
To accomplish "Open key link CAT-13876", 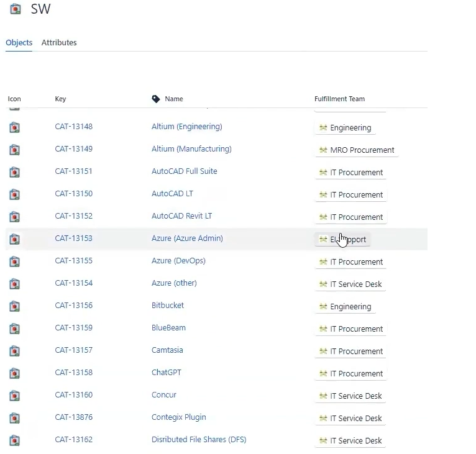I will (x=74, y=417).
